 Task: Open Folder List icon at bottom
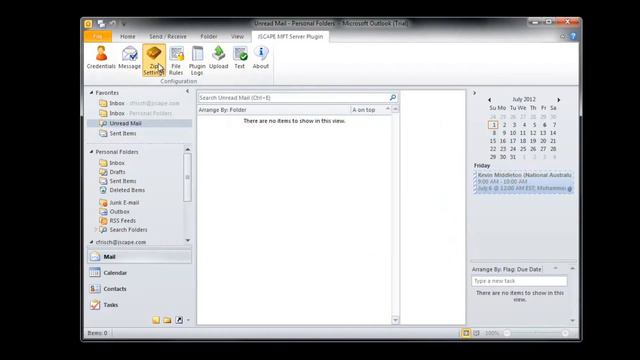(167, 320)
